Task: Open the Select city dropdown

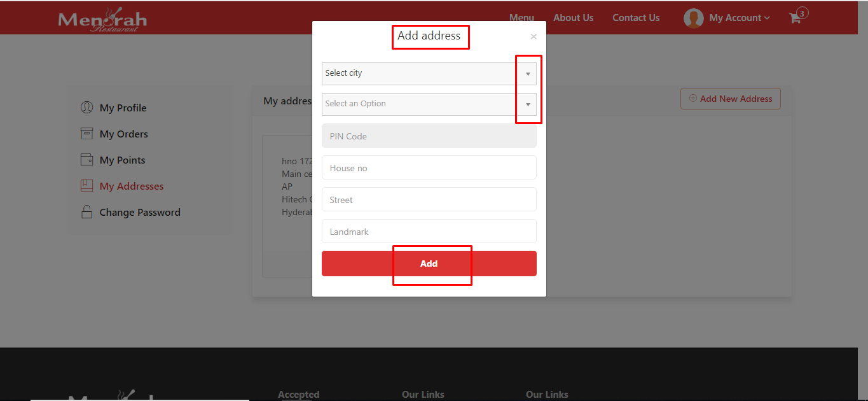Action: (429, 74)
